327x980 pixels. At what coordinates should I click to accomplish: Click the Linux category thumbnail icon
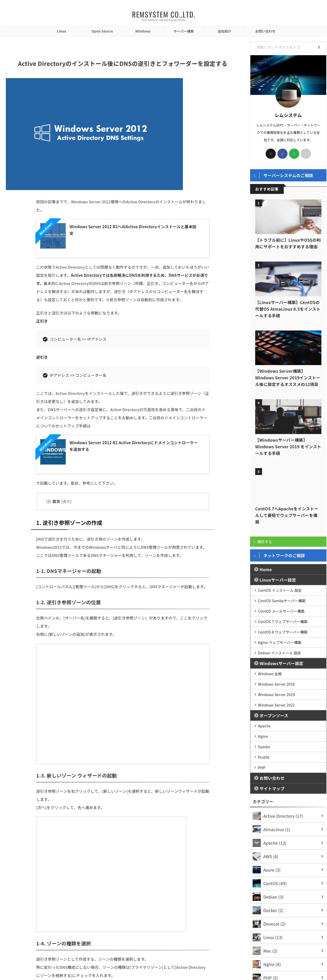tap(256, 938)
